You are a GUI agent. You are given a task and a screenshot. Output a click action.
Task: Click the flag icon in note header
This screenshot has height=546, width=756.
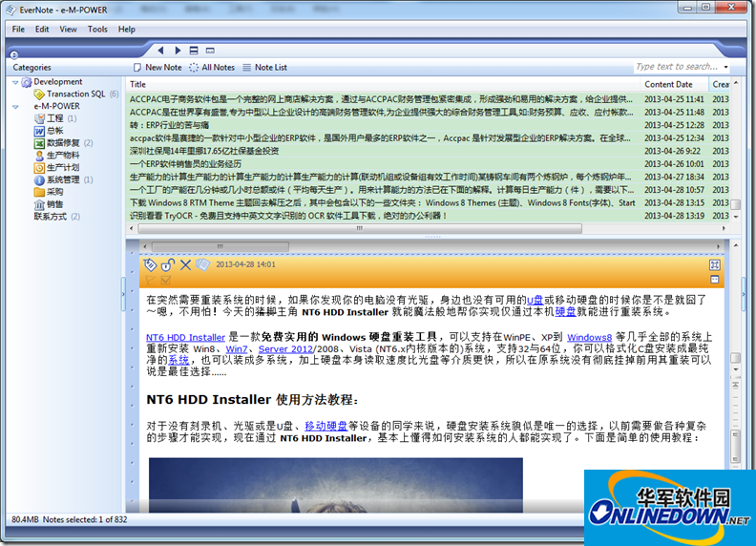pos(151,280)
